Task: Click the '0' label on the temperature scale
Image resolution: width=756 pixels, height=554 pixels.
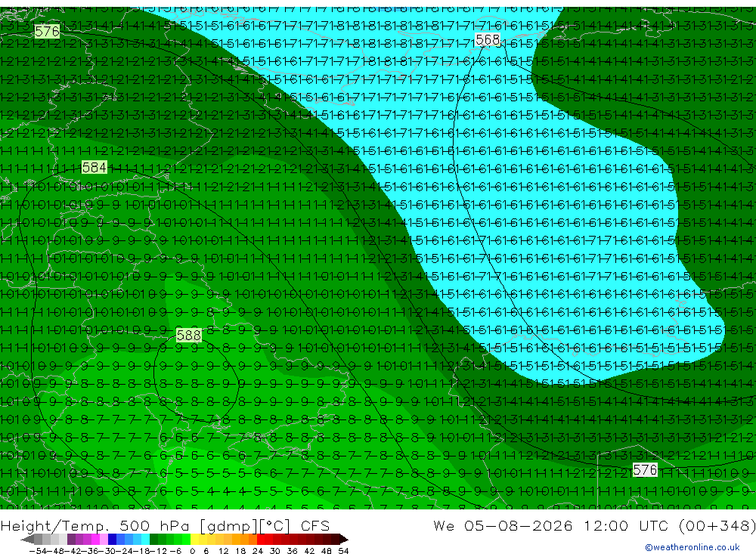Action: pyautogui.click(x=192, y=551)
